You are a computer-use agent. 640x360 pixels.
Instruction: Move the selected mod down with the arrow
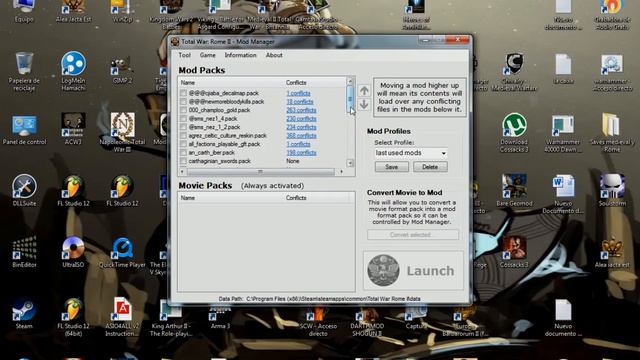(x=364, y=104)
